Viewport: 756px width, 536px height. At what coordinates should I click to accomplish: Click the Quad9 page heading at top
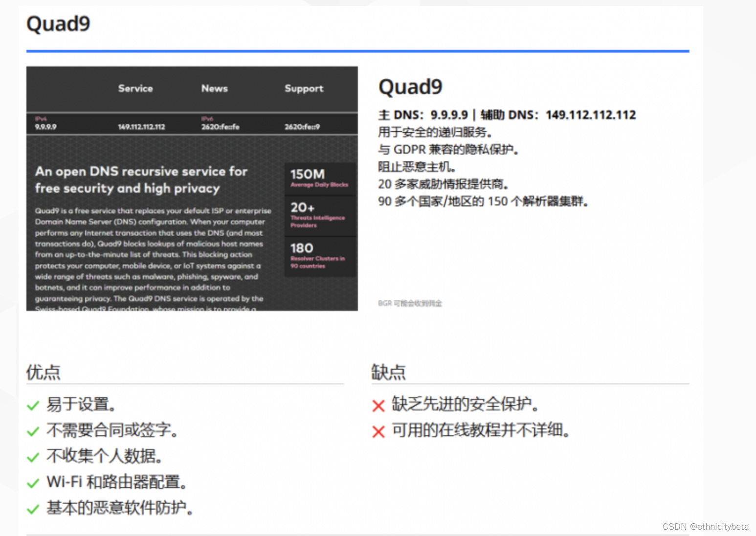(x=58, y=23)
